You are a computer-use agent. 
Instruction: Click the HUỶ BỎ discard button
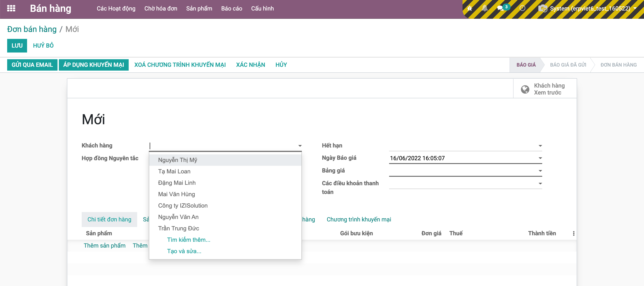coord(43,46)
